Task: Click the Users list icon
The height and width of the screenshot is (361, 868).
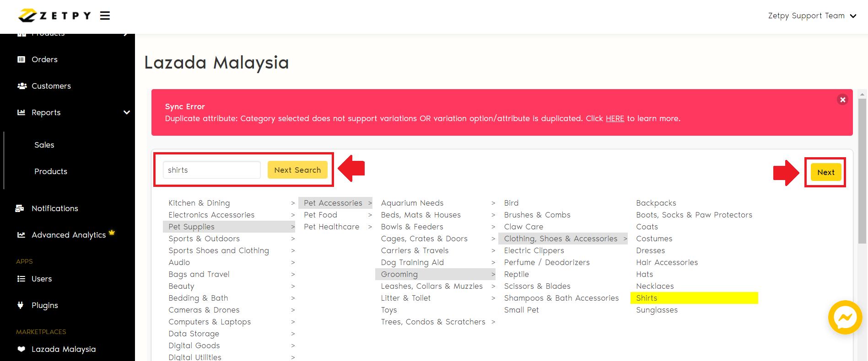Action: pos(21,279)
